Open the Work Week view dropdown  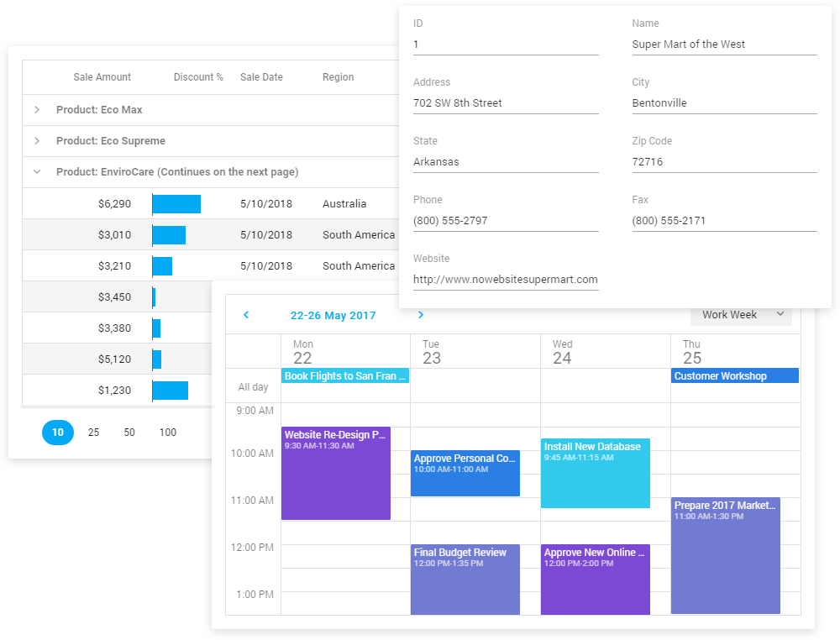click(740, 314)
